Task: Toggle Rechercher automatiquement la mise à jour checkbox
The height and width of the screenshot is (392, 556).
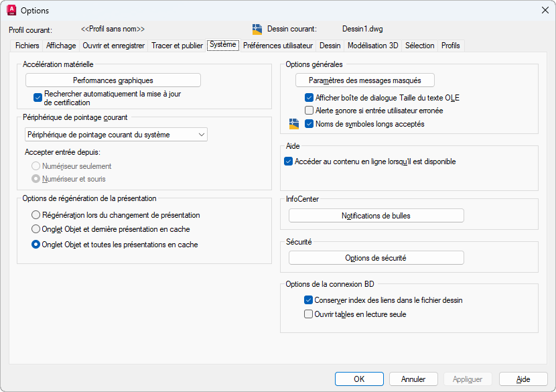Action: [38, 98]
